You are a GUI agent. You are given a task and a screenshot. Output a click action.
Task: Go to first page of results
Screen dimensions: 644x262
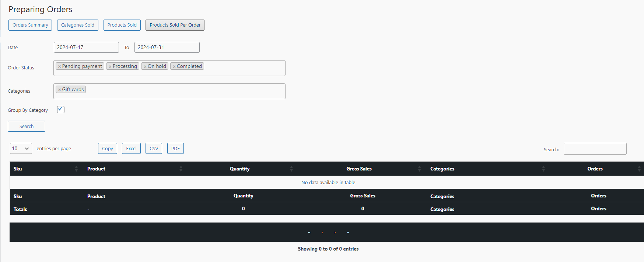click(309, 232)
